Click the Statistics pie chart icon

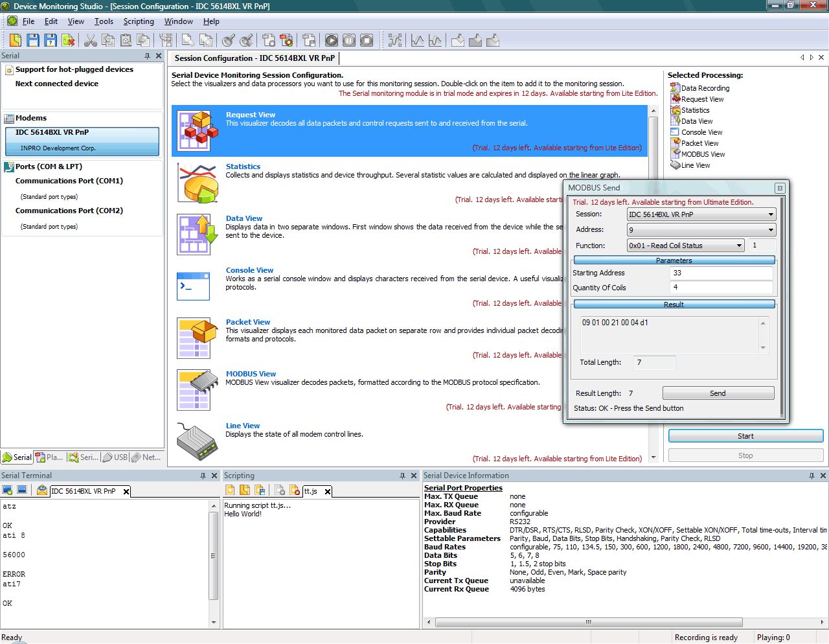point(198,183)
